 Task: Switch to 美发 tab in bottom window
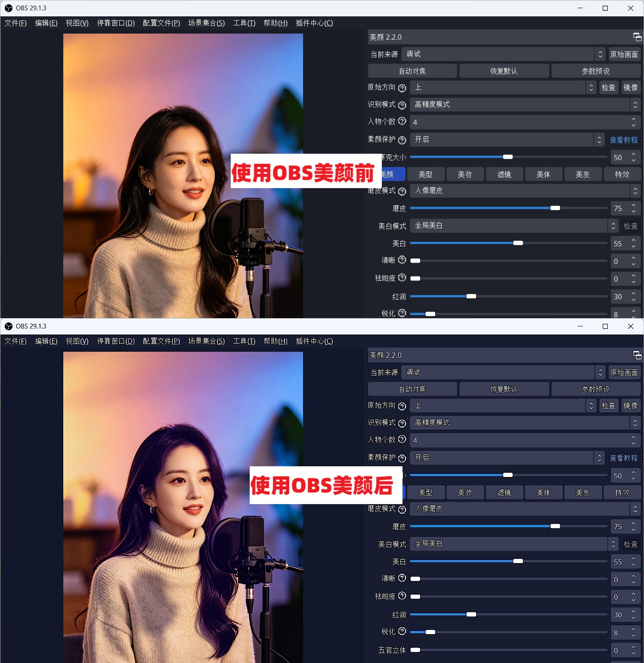click(582, 493)
